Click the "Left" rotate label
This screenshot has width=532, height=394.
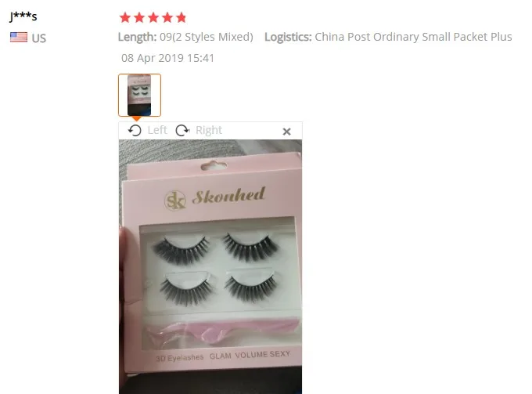click(x=157, y=130)
